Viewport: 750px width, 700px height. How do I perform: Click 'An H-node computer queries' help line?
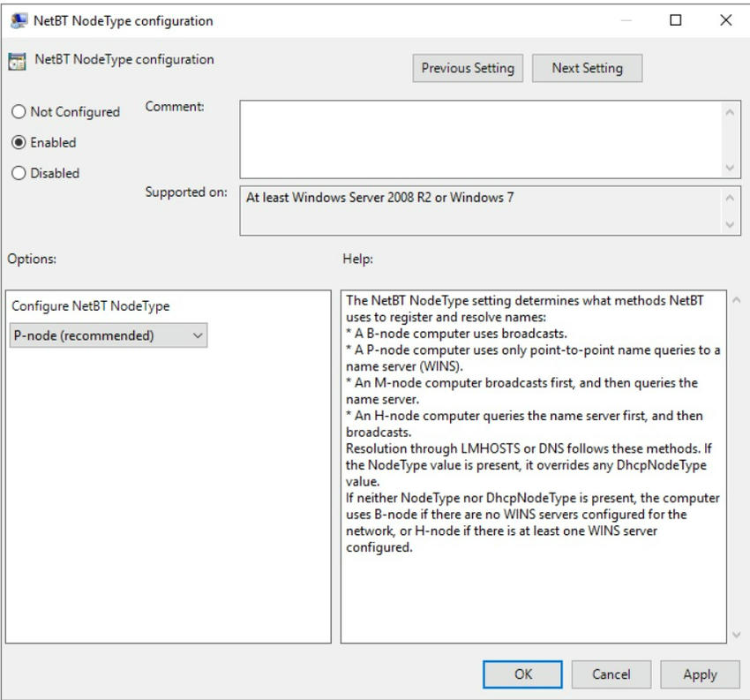click(525, 416)
